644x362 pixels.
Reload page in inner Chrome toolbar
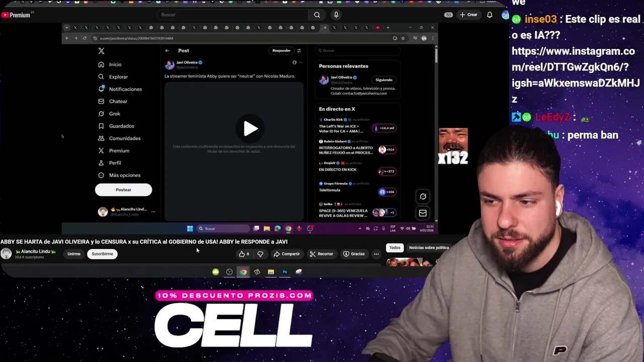click(x=85, y=38)
